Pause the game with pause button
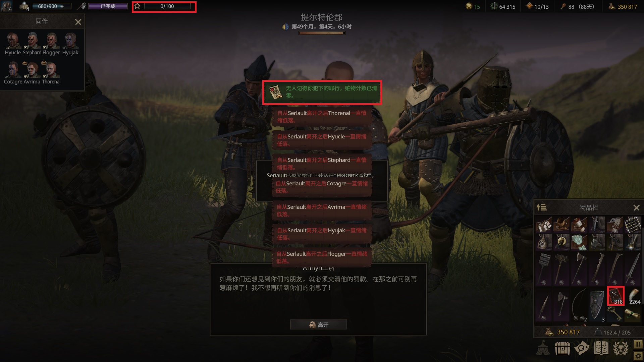Viewport: 644px width, 362px height. point(638,344)
